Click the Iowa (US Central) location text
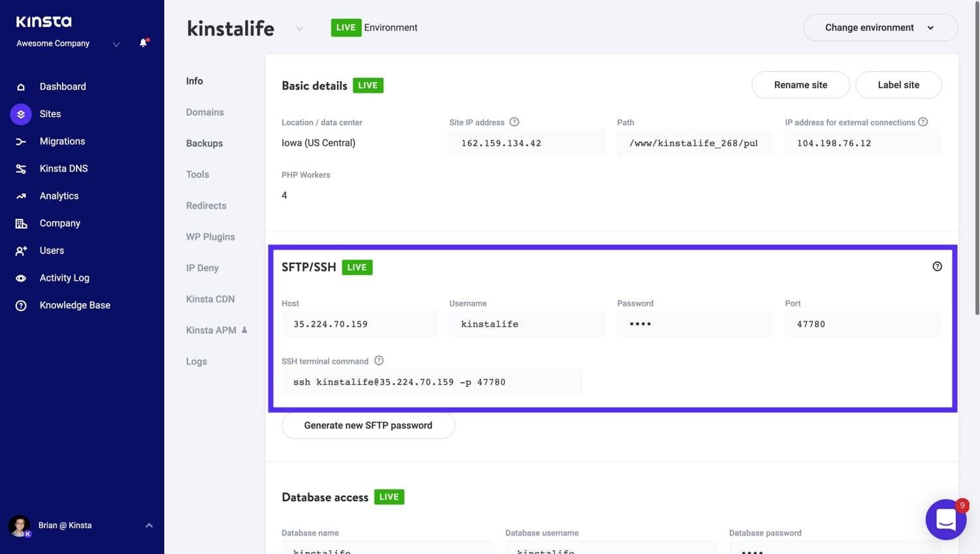 tap(318, 143)
